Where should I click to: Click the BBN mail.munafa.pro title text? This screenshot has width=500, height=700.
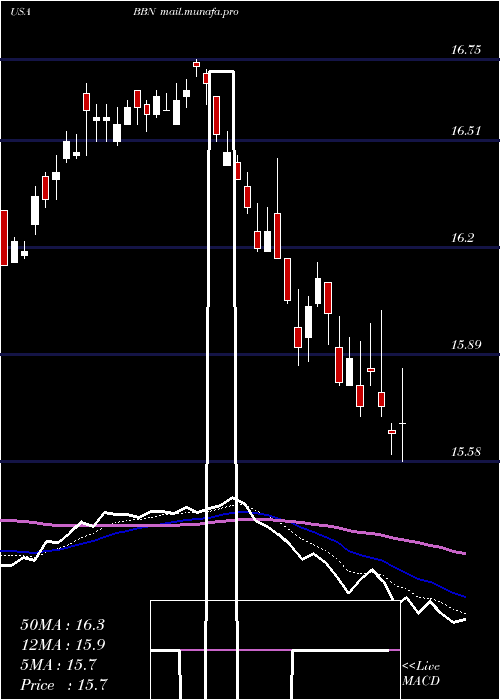pyautogui.click(x=185, y=12)
